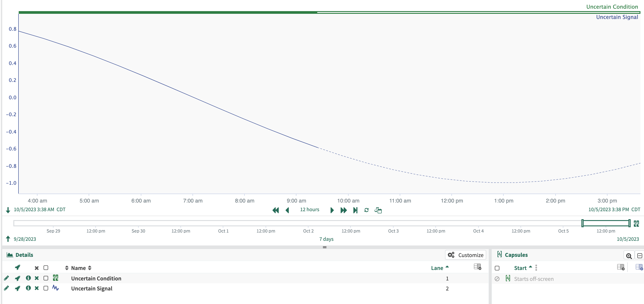Image resolution: width=644 pixels, height=304 pixels.
Task: Remove Uncertain Signal from details
Action: click(x=37, y=288)
